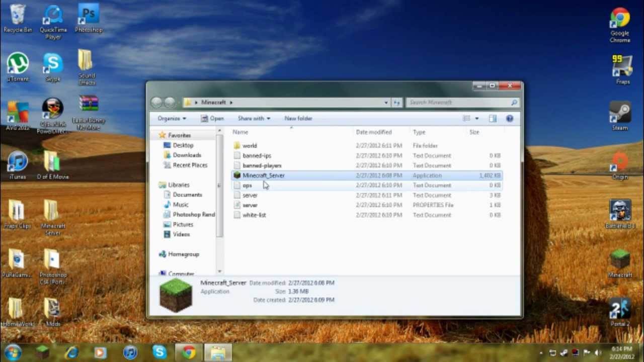Image resolution: width=644 pixels, height=362 pixels.
Task: Click the Explorer forward navigation button
Action: (170, 103)
